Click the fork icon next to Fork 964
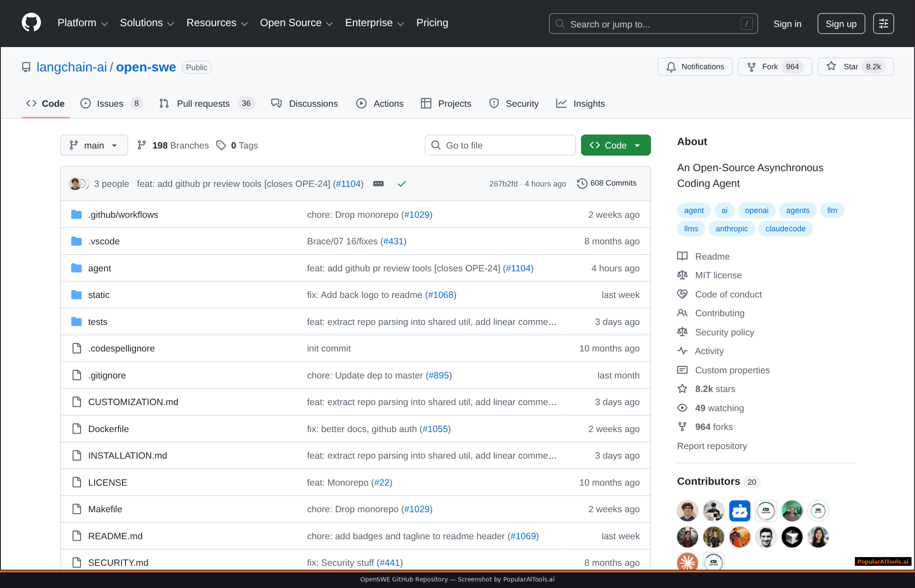 click(x=752, y=67)
